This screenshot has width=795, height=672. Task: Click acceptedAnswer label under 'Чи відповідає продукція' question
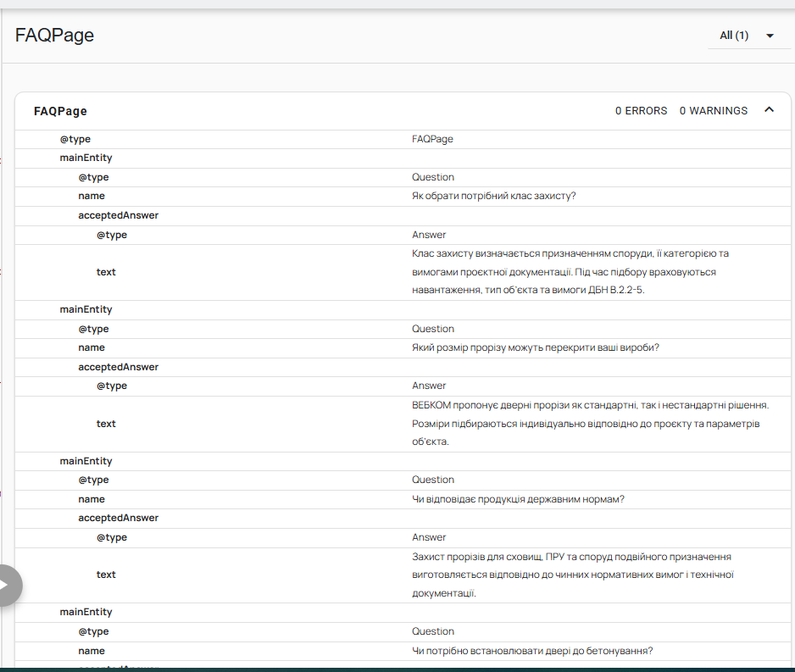pyautogui.click(x=118, y=518)
